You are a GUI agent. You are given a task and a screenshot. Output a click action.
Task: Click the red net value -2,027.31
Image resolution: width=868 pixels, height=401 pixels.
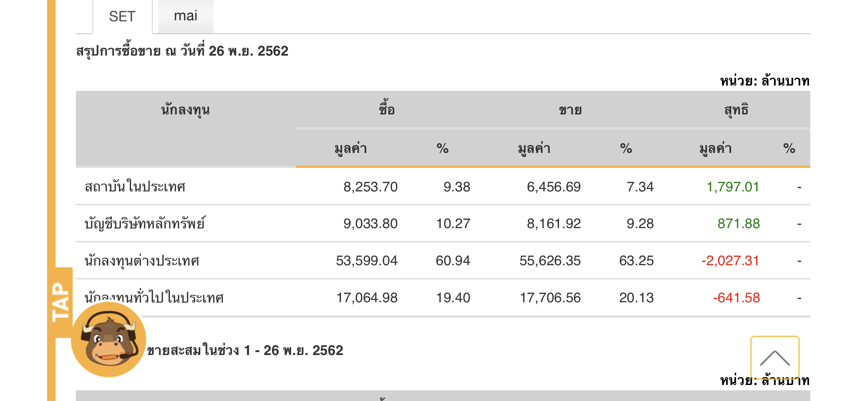pos(730,261)
